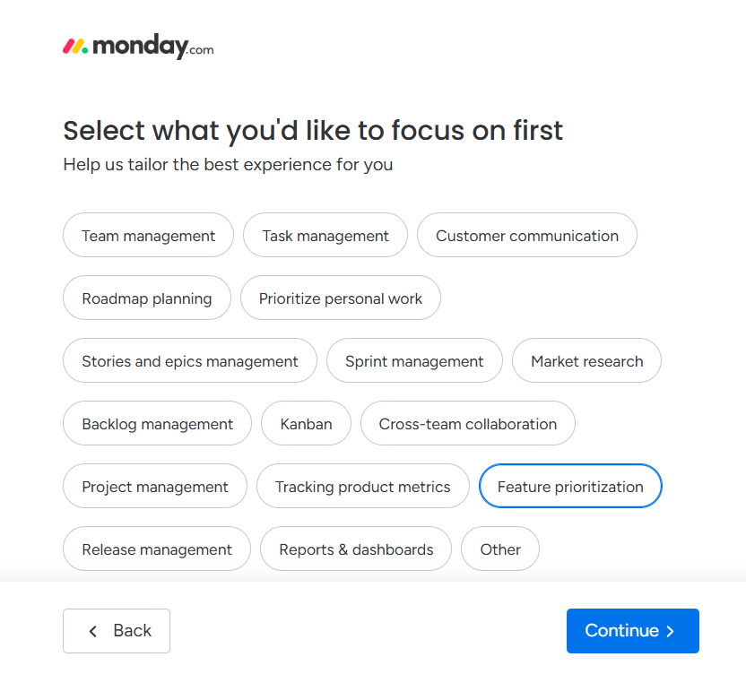Select Market research option
This screenshot has height=700, width=746.
586,360
